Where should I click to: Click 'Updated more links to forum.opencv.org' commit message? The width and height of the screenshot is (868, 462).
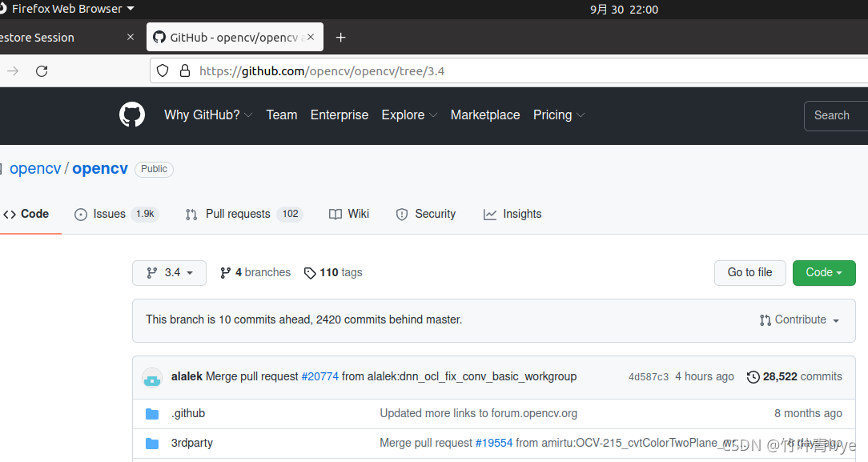pos(478,414)
